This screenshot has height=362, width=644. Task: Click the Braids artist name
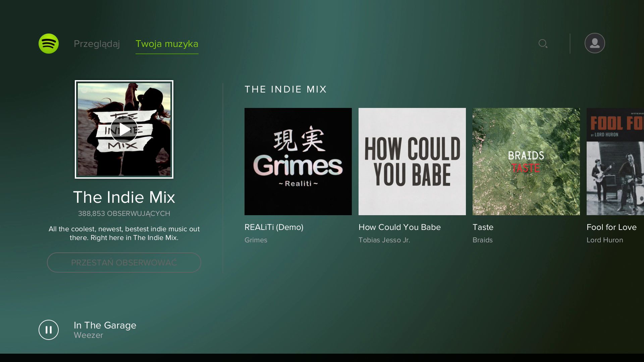tap(482, 240)
